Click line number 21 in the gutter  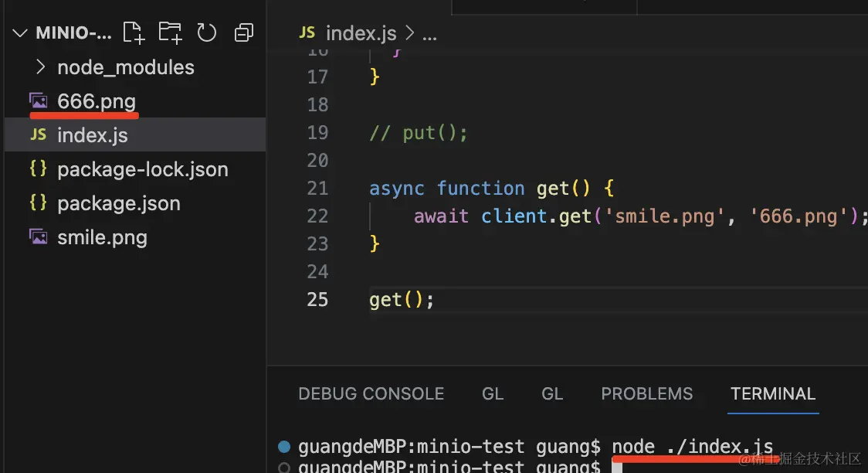pos(317,189)
